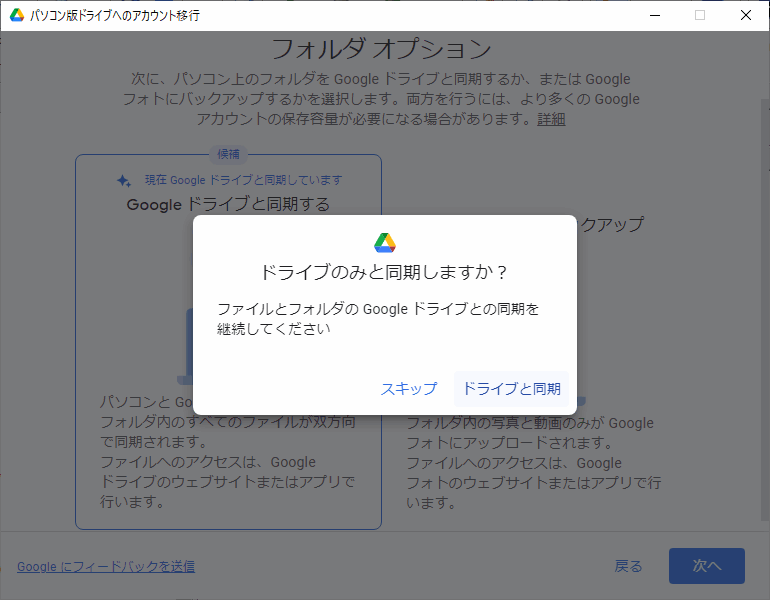Screen dimensions: 770x600
Task: Click the 次へ button
Action: coord(707,566)
